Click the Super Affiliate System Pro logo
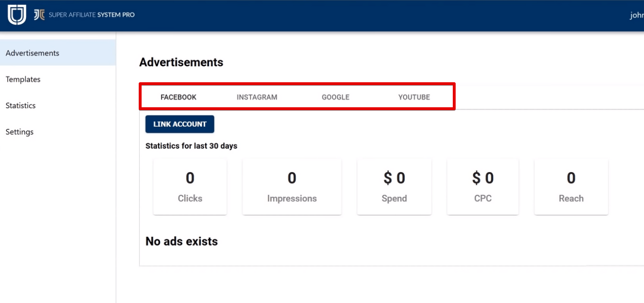Image resolution: width=644 pixels, height=303 pixels. pos(84,15)
